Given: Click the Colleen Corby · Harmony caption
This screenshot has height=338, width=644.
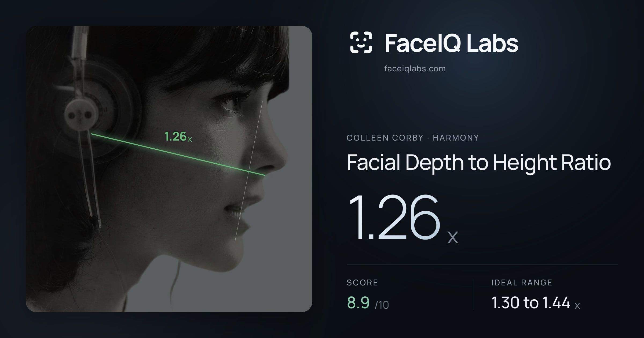Looking at the screenshot, I should click(x=413, y=138).
